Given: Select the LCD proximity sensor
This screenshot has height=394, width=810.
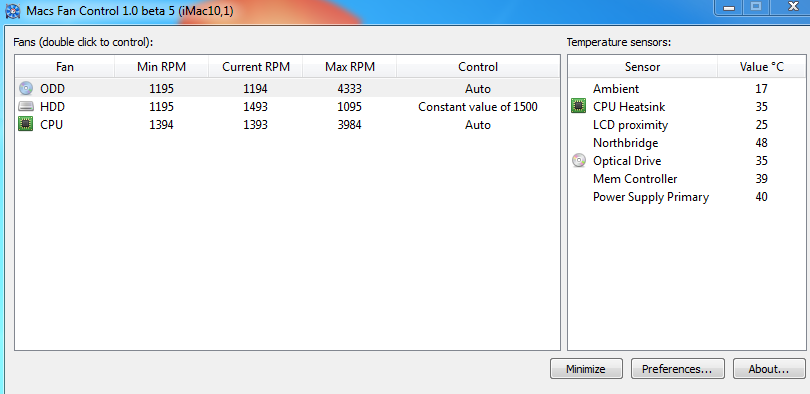Looking at the screenshot, I should [630, 125].
